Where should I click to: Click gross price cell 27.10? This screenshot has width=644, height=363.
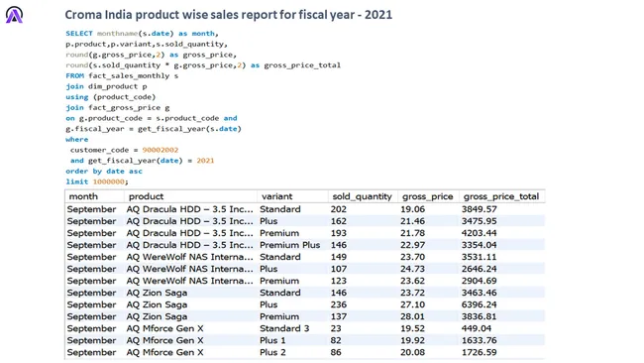tap(413, 304)
